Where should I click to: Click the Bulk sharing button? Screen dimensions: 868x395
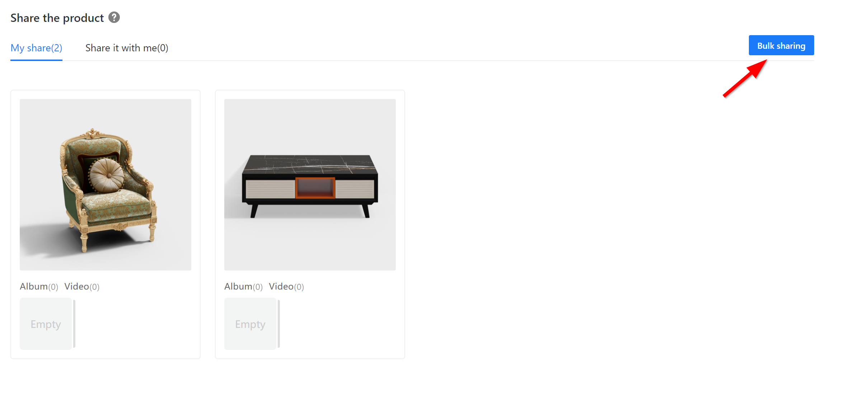[x=781, y=45]
